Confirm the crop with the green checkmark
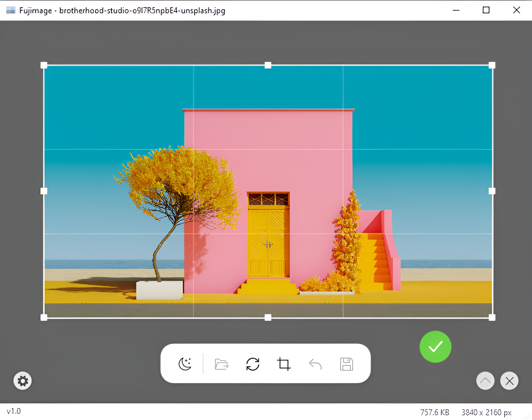The image size is (532, 420). (x=435, y=347)
